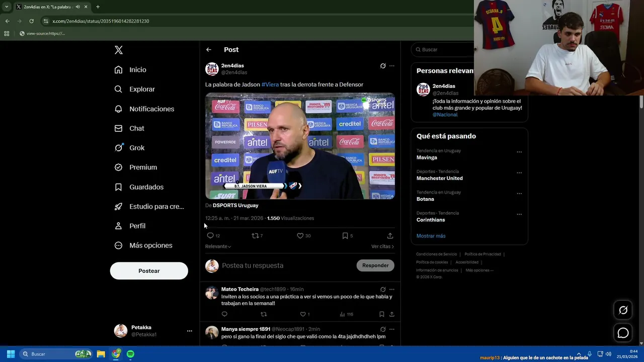Click the X logo in sidebar
The height and width of the screenshot is (362, 644).
pos(119,50)
